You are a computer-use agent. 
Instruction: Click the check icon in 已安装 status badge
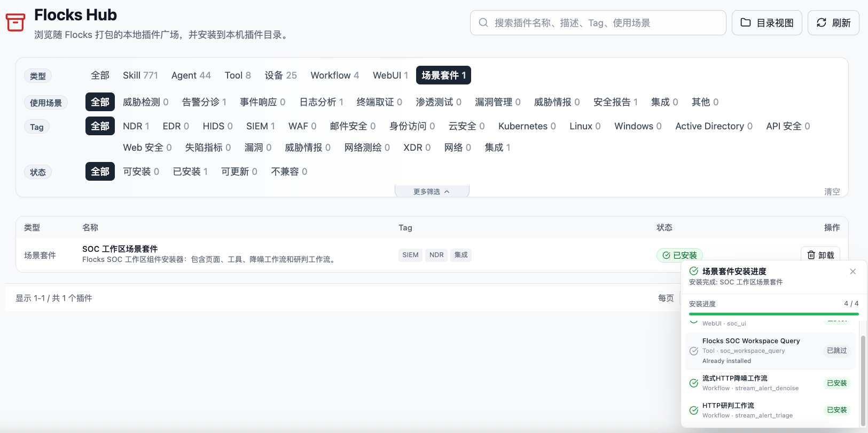pos(666,255)
